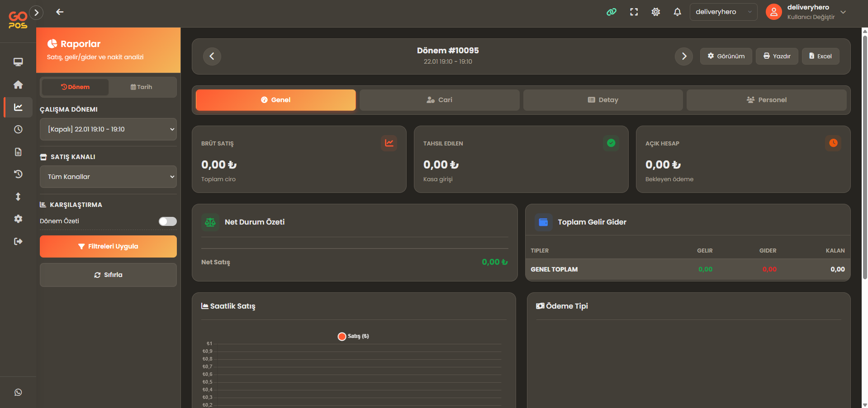
Task: Select the Dönem filter tab
Action: tap(75, 87)
